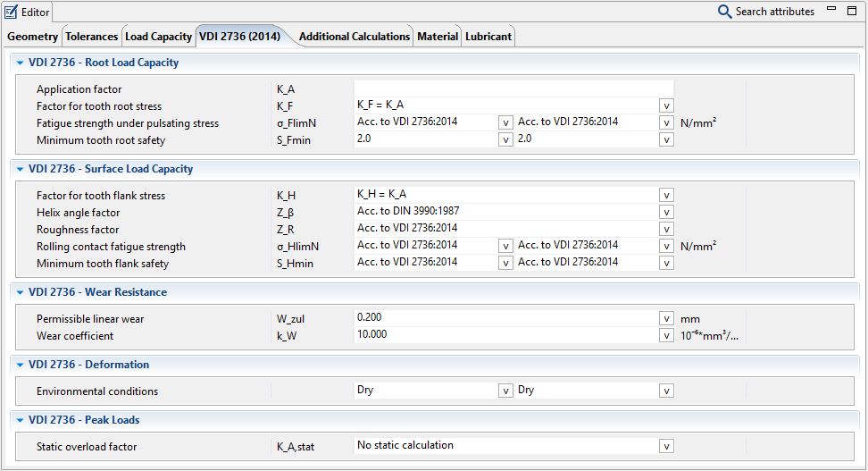Open the K_F = K_A dropdown
868x471 pixels.
coord(666,105)
